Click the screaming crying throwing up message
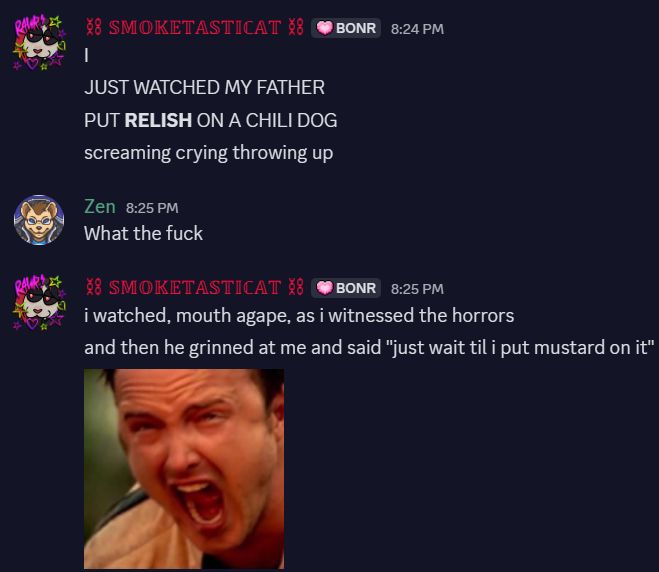 tap(208, 153)
